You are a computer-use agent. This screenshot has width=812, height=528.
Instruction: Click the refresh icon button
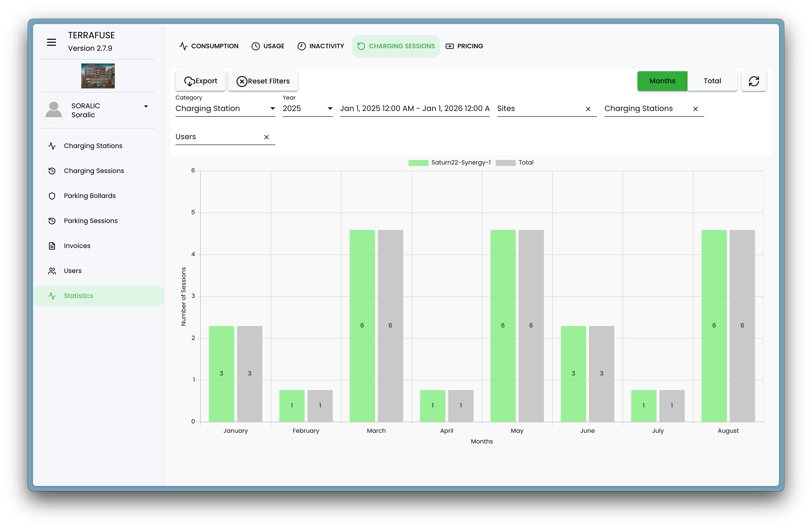(x=754, y=81)
